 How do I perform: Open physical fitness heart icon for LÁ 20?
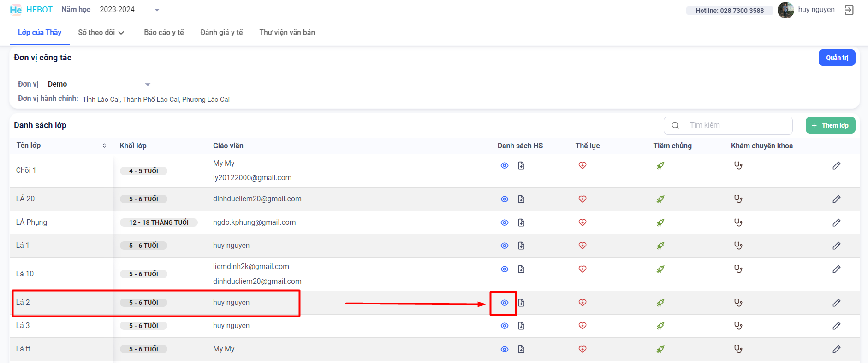tap(583, 199)
